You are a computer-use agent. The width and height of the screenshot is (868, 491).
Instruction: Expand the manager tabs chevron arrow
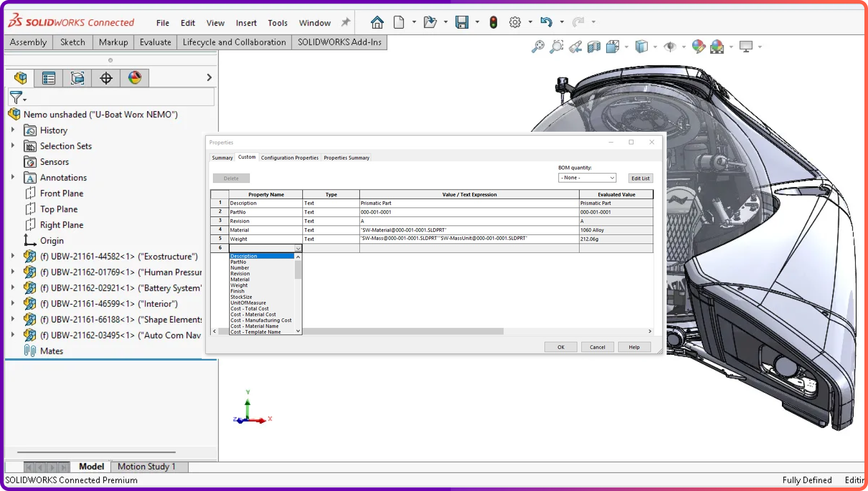(x=209, y=78)
